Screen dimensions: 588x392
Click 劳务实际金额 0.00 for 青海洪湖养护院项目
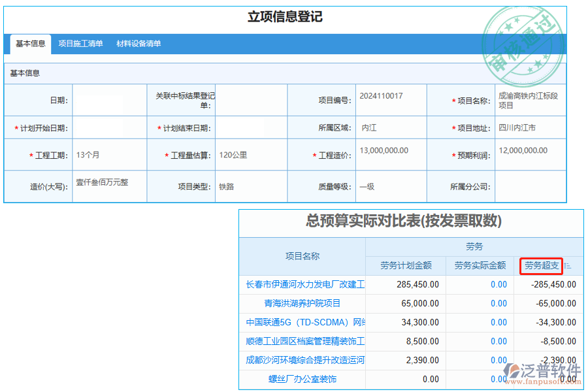click(x=498, y=303)
